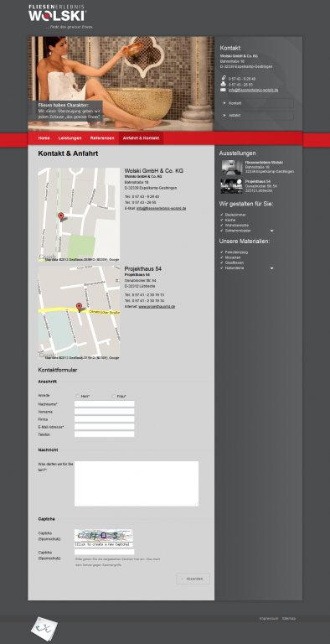Click the email link in the header Kontakt panel
The width and height of the screenshot is (330, 644).
pyautogui.click(x=254, y=90)
